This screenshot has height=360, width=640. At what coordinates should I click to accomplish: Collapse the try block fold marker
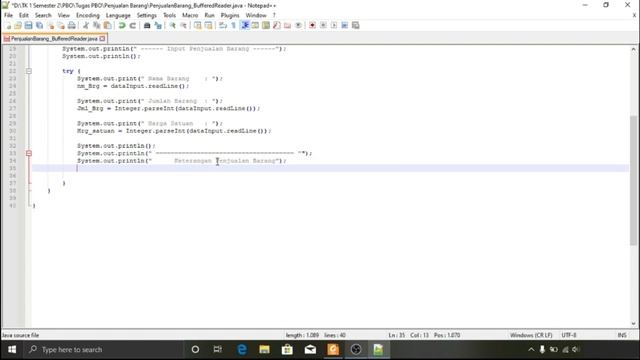(29, 71)
